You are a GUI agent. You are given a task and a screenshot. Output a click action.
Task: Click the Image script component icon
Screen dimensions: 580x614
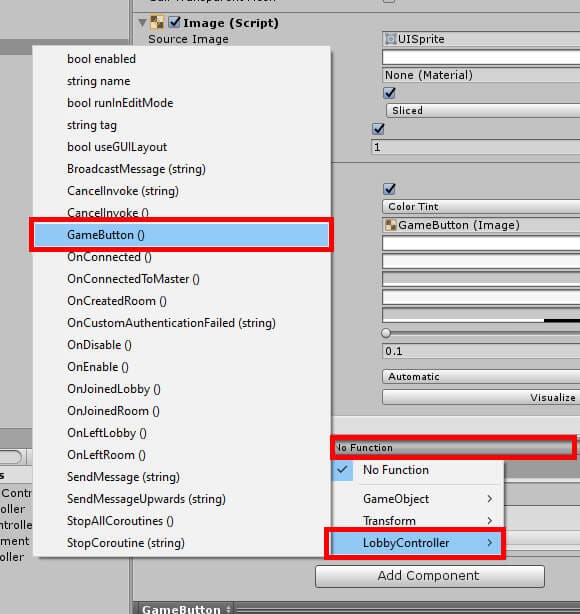coord(157,22)
